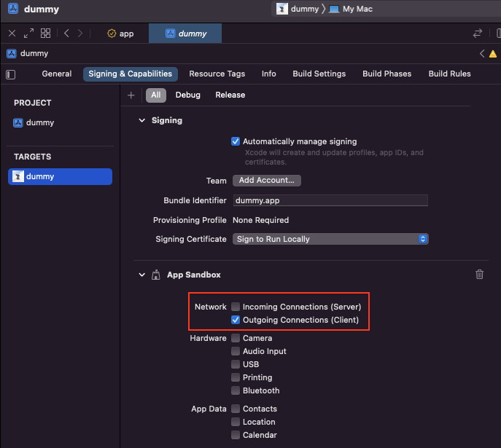Image resolution: width=501 pixels, height=448 pixels.
Task: Enable Audio Input checkbox
Action: coord(236,351)
